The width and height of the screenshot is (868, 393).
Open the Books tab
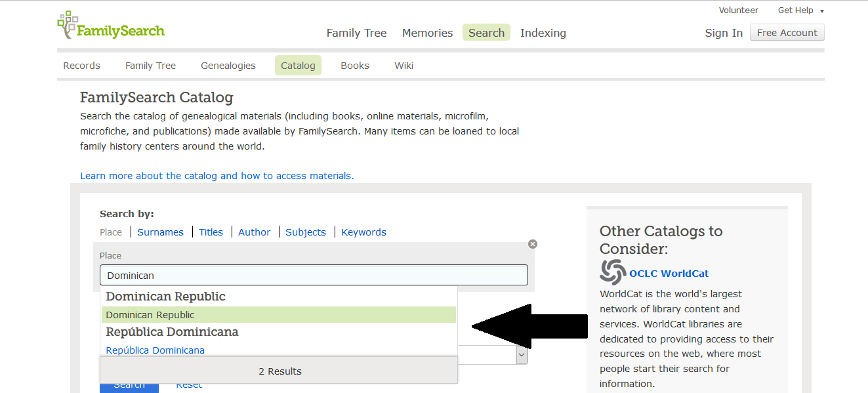tap(355, 66)
